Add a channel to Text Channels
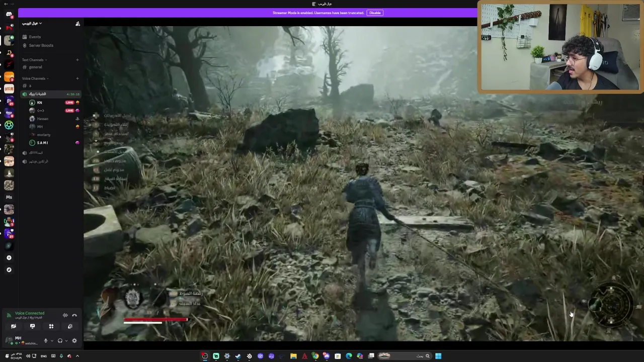Image resolution: width=644 pixels, height=362 pixels. click(77, 60)
